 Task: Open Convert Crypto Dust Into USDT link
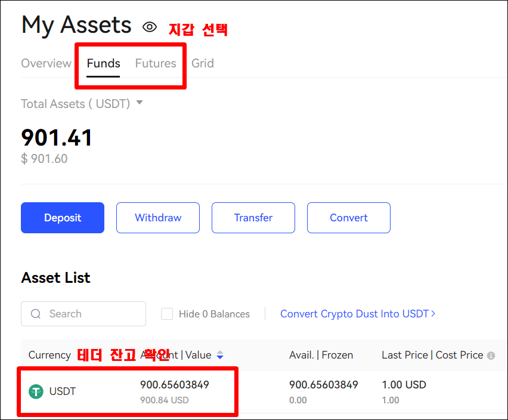(358, 314)
